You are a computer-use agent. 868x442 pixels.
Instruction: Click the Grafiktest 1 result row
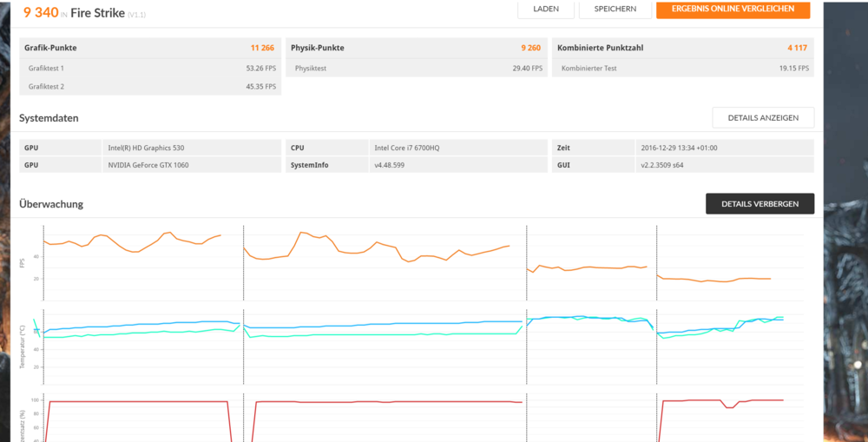pos(150,68)
